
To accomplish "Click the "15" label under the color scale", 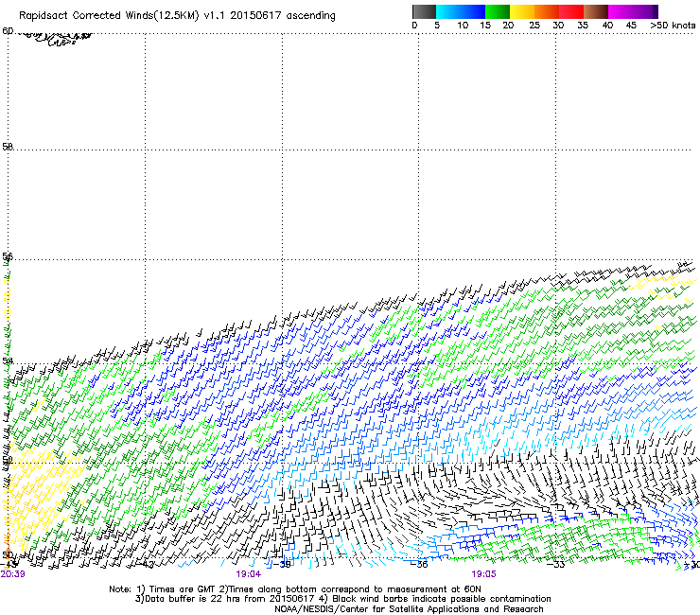I will (485, 25).
